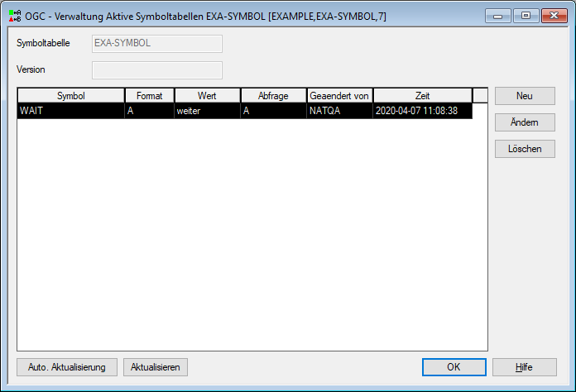Click the Löschen button
This screenshot has height=392, width=576.
point(525,149)
